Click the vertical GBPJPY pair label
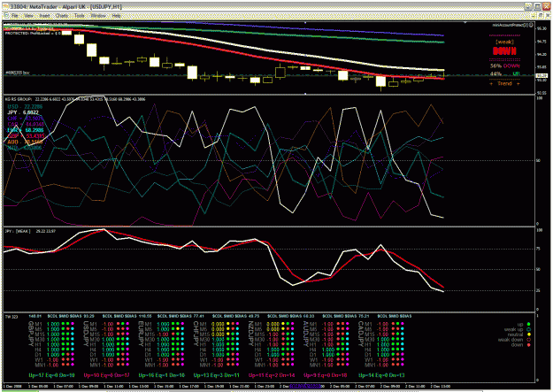This screenshot has width=553, height=392. point(31,334)
